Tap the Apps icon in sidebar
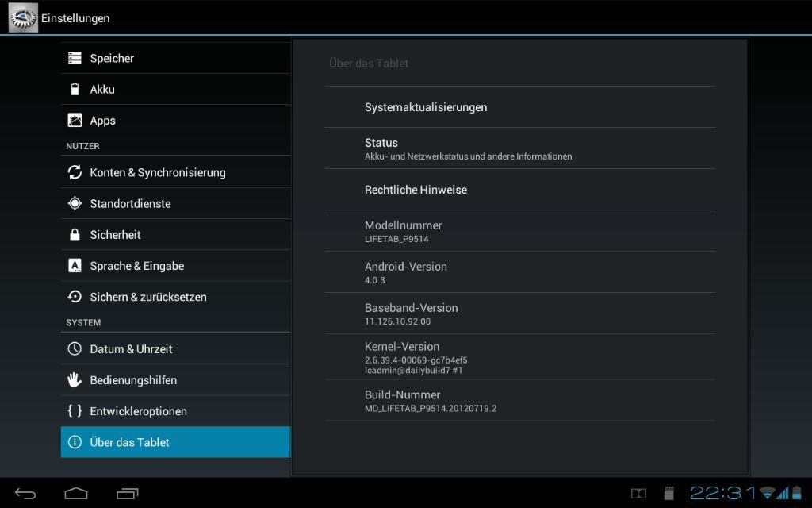The width and height of the screenshot is (812, 508). 75,121
